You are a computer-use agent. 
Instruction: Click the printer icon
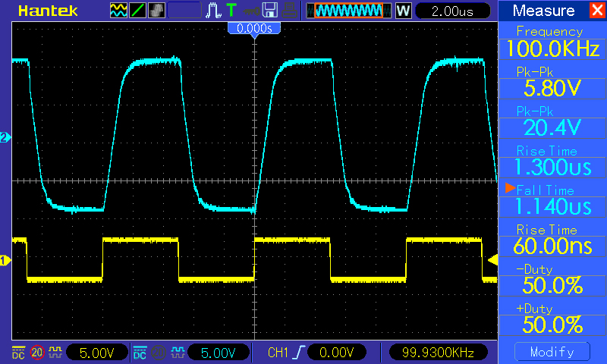pos(289,11)
